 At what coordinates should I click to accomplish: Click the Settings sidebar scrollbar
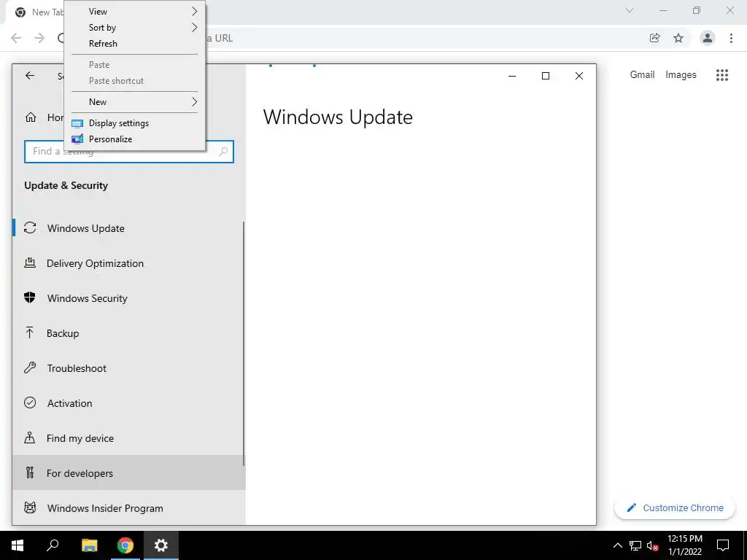244,343
